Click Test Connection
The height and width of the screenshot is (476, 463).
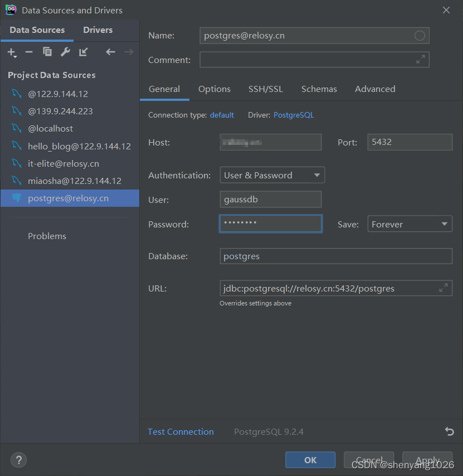click(181, 431)
